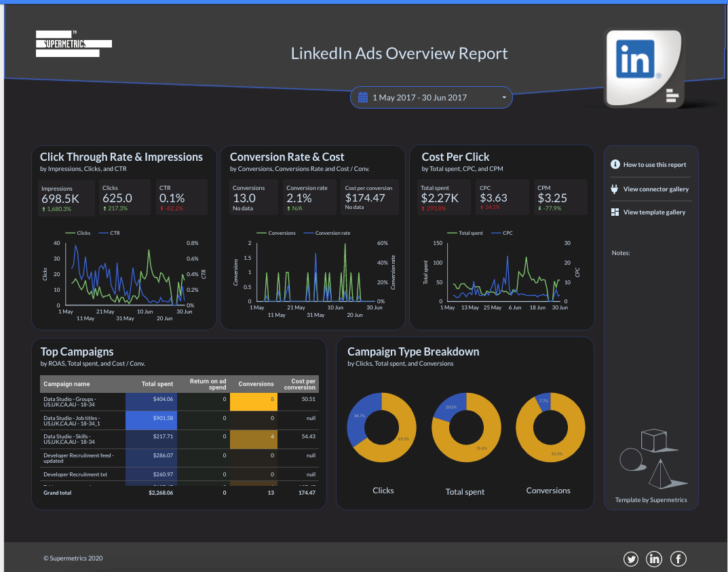Click the CPC $3.63 scorecard
The height and width of the screenshot is (572, 728).
point(502,197)
